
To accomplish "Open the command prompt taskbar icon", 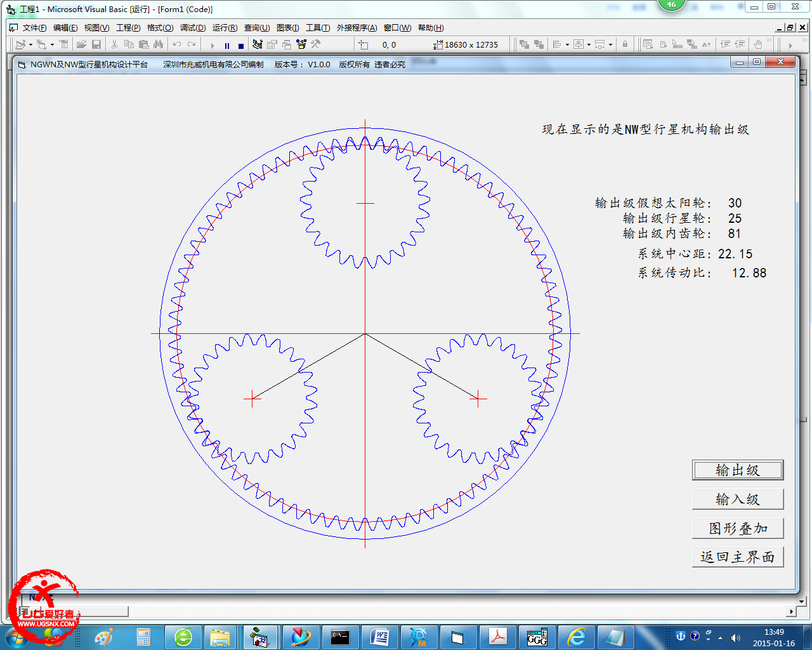I will 341,637.
